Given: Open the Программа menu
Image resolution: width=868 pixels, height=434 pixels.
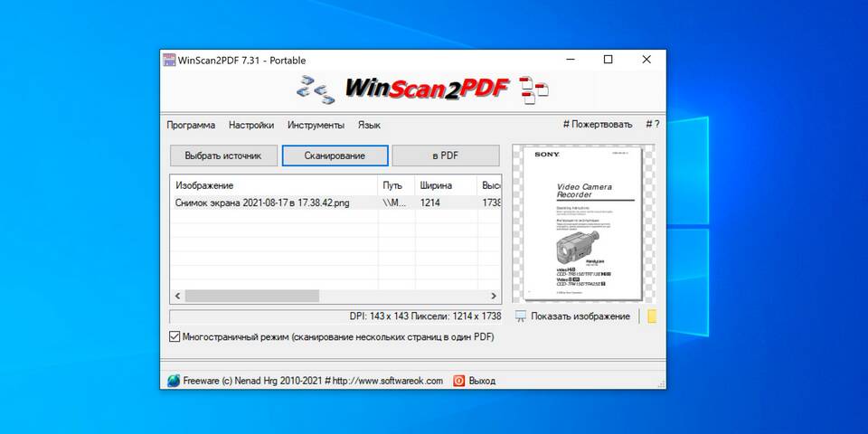Looking at the screenshot, I should (191, 125).
